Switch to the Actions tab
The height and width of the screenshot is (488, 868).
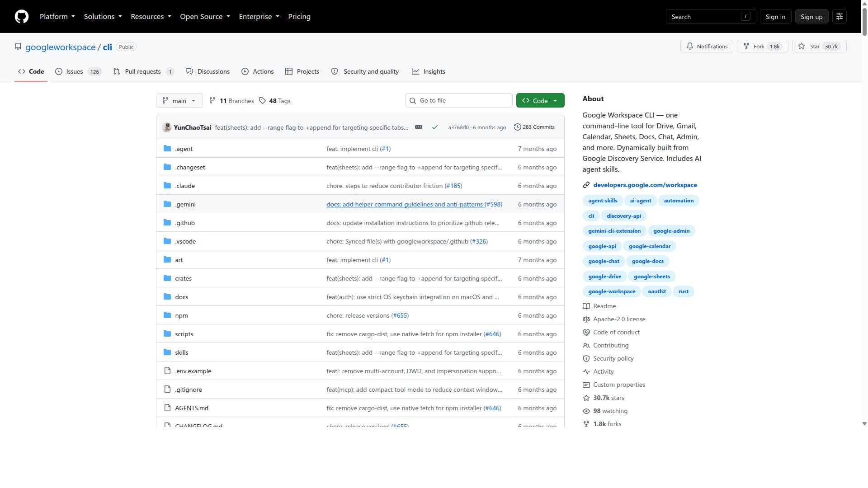257,72
